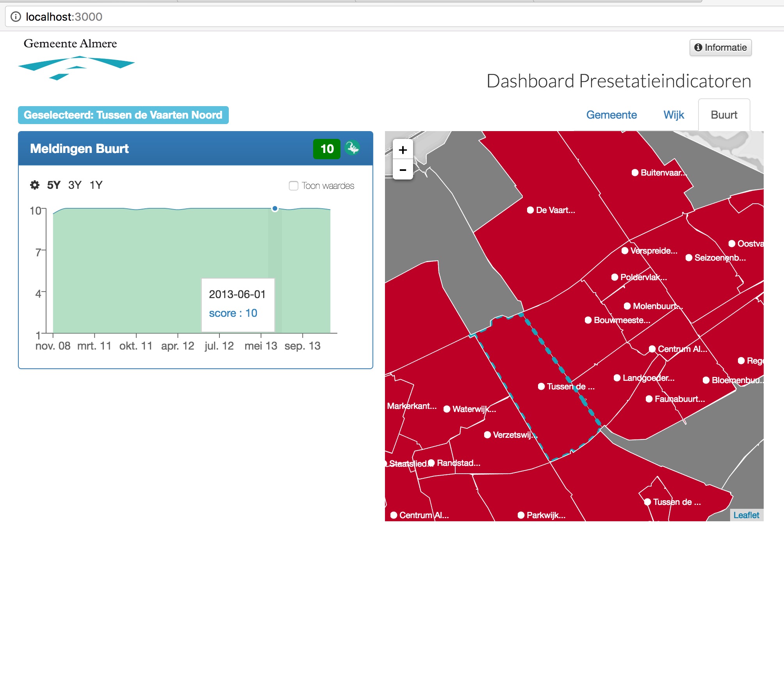784x675 pixels.
Task: Enable the Toon waardes checkbox
Action: [294, 186]
